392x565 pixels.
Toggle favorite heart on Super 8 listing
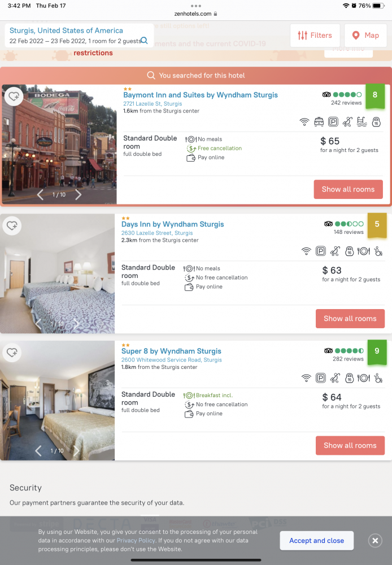tap(12, 353)
